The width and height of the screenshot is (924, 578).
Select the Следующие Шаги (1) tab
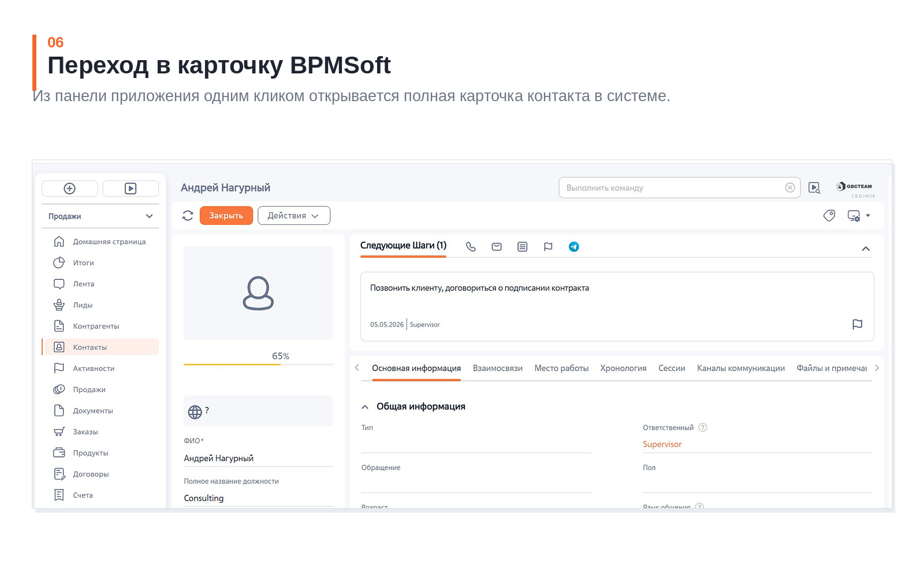403,246
